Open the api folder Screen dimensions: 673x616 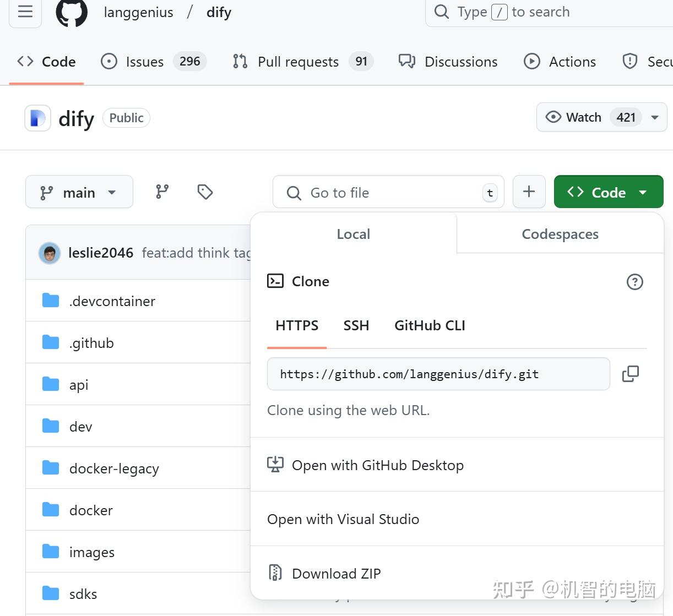(x=79, y=385)
